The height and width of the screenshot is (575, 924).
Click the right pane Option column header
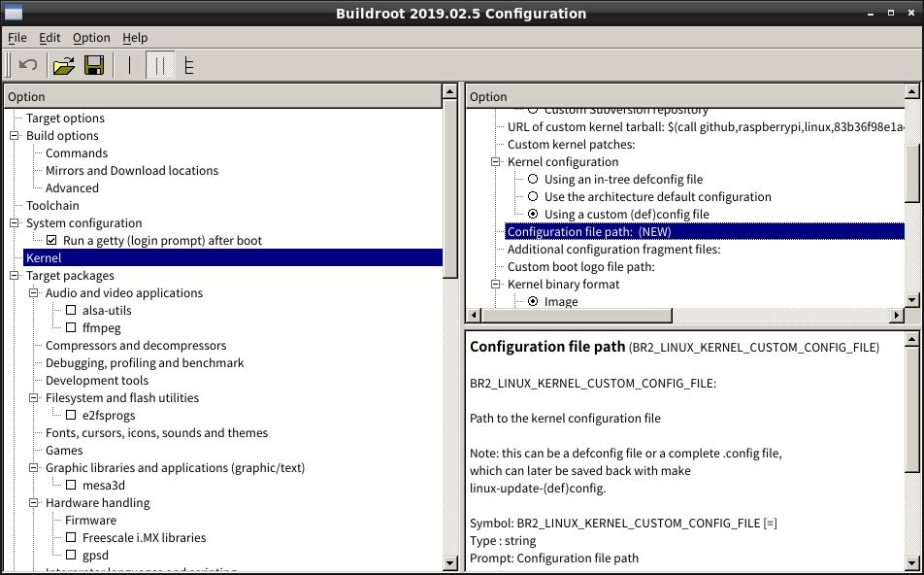[x=685, y=97]
